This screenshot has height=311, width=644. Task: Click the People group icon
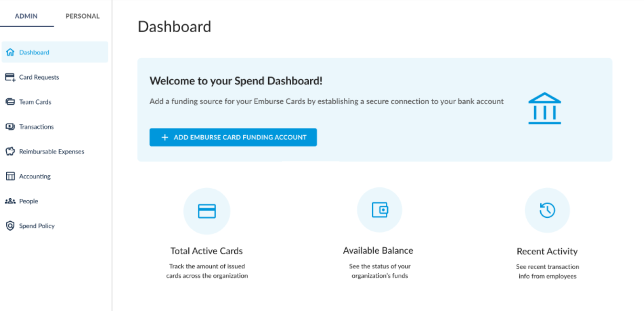pos(10,202)
